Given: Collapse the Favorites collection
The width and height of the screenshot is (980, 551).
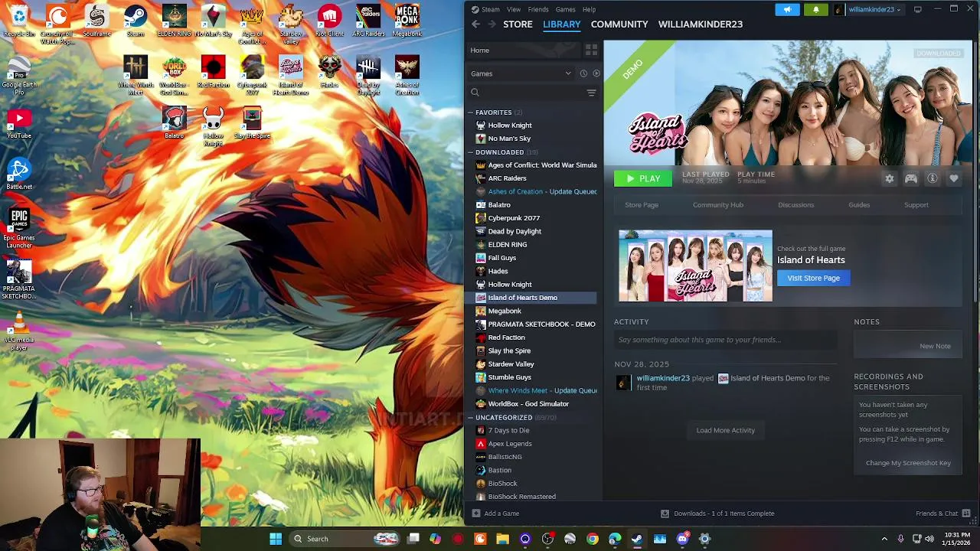Looking at the screenshot, I should [x=470, y=112].
